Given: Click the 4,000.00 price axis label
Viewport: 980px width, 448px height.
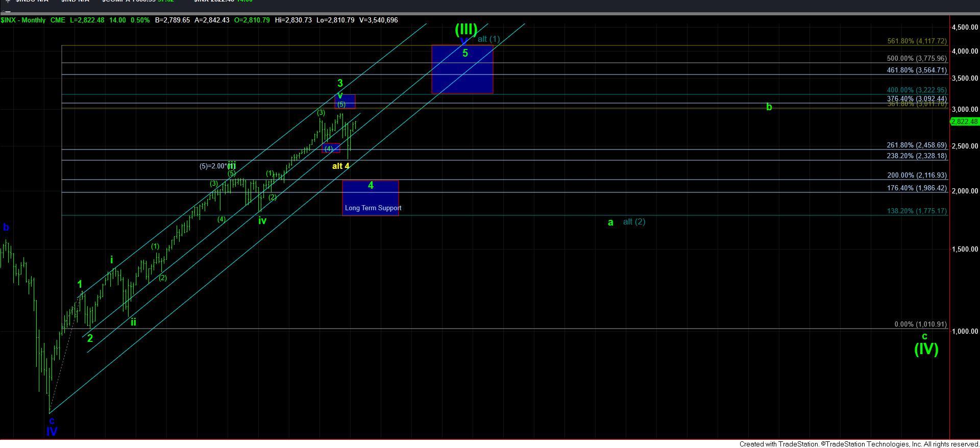Looking at the screenshot, I should [965, 51].
